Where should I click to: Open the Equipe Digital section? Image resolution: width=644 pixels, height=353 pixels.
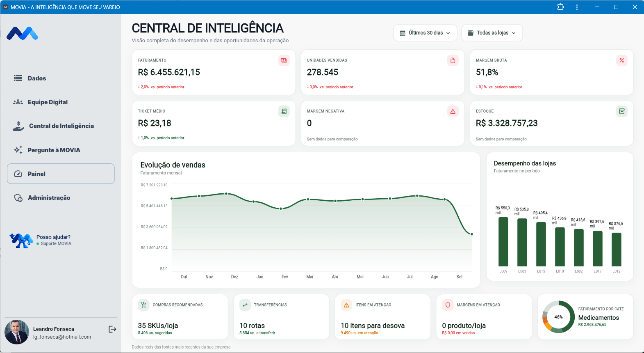(x=61, y=102)
